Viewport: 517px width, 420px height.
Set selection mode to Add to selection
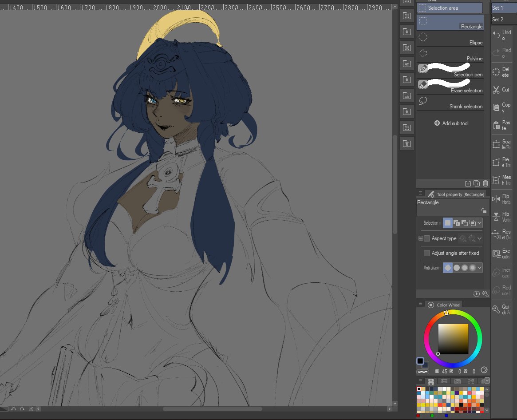tap(457, 223)
